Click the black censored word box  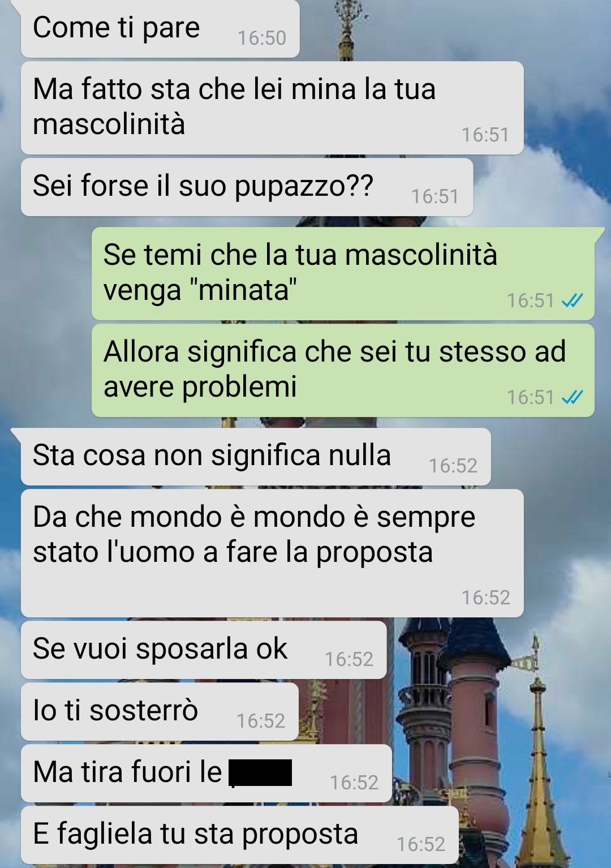click(x=261, y=772)
